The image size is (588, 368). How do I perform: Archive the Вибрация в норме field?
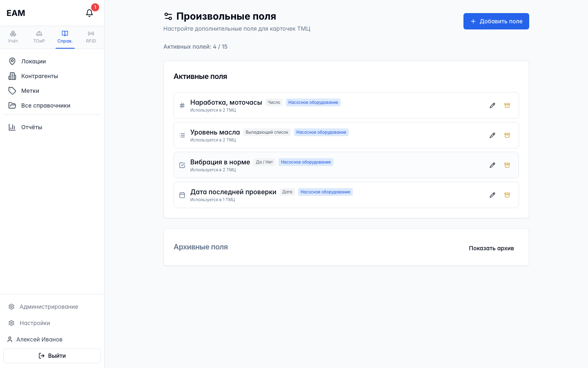click(x=507, y=165)
